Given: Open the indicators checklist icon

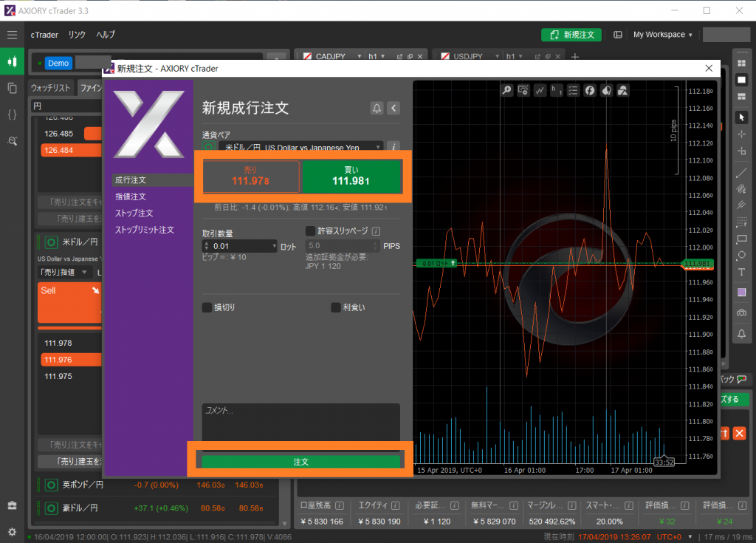Looking at the screenshot, I should click(573, 90).
